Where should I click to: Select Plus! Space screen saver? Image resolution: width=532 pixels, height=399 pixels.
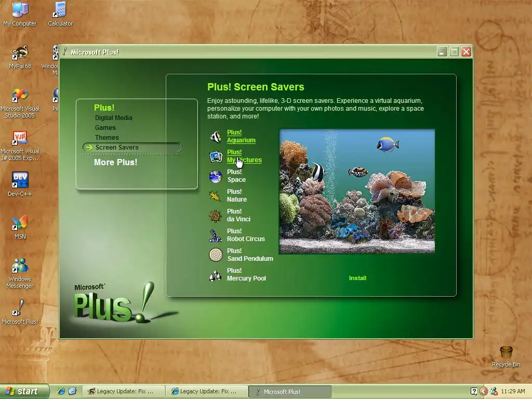236,176
